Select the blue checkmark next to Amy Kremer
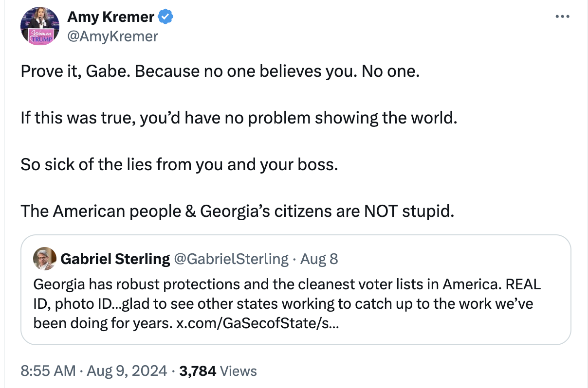The image size is (588, 388). [x=165, y=16]
